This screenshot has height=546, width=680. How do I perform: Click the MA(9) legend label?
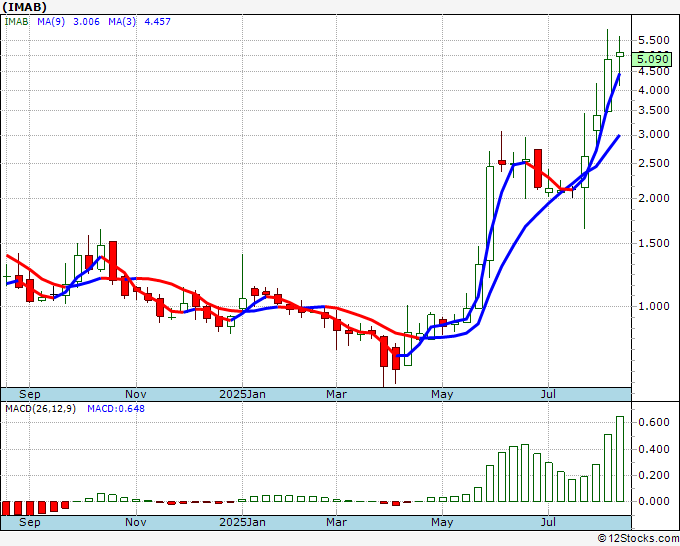click(x=51, y=21)
